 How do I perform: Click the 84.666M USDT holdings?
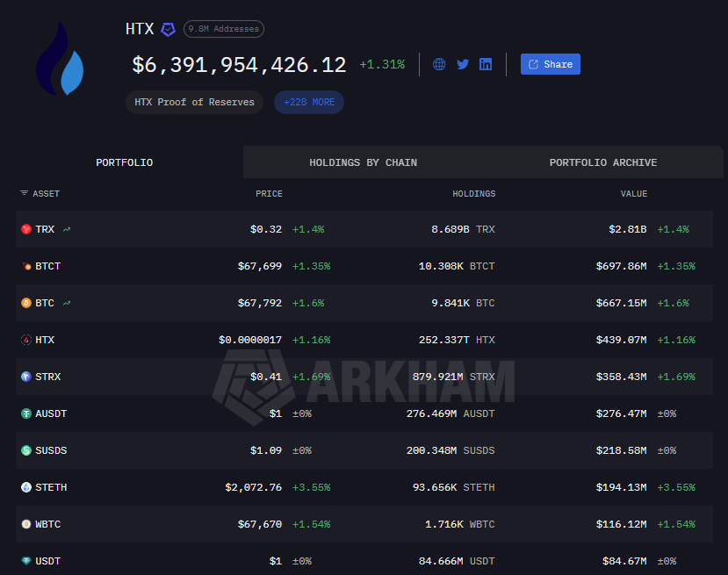pos(457,561)
